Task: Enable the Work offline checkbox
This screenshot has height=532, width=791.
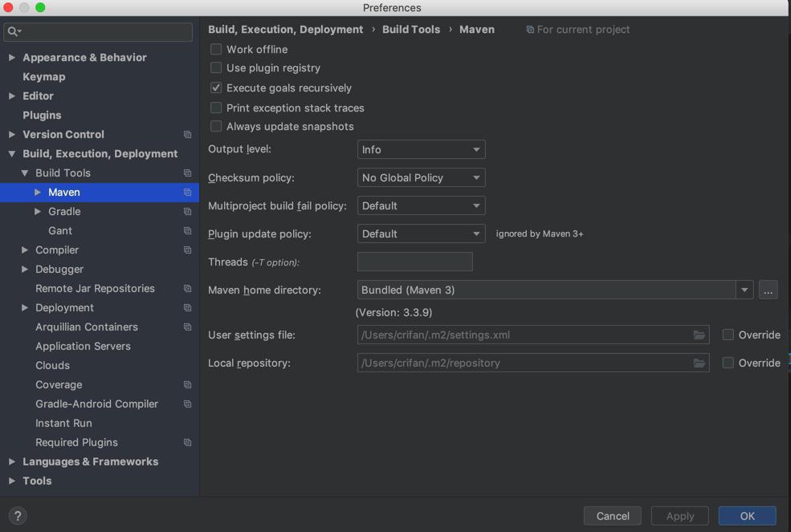Action: [x=216, y=49]
